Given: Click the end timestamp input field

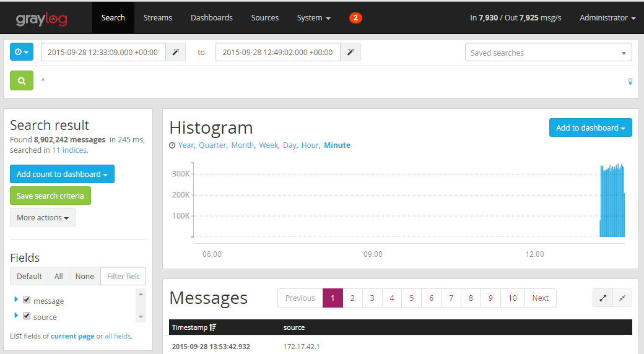Looking at the screenshot, I should click(x=278, y=52).
